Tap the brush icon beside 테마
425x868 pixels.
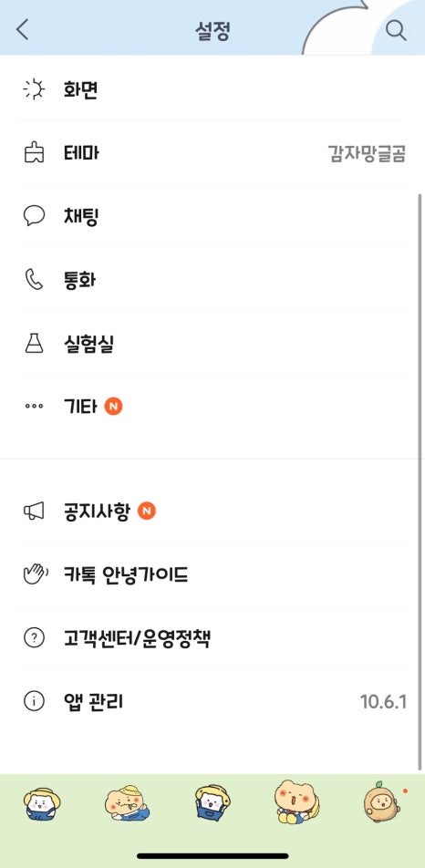34,153
